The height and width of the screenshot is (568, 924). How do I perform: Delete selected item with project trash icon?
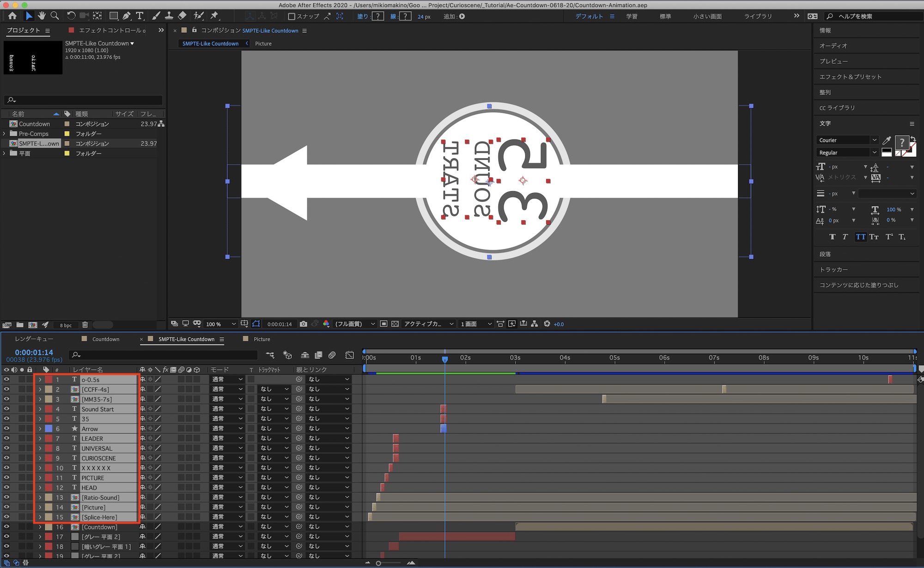click(x=85, y=325)
